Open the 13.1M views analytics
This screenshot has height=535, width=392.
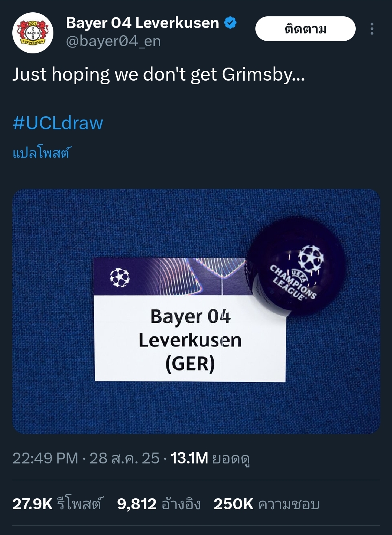210,458
